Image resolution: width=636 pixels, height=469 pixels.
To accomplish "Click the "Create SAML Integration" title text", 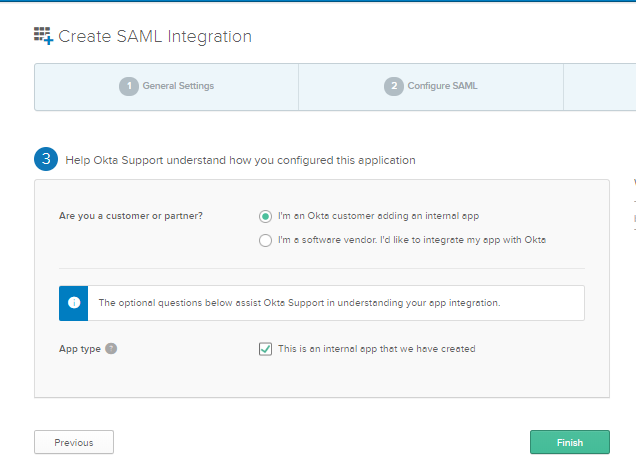I will point(155,37).
